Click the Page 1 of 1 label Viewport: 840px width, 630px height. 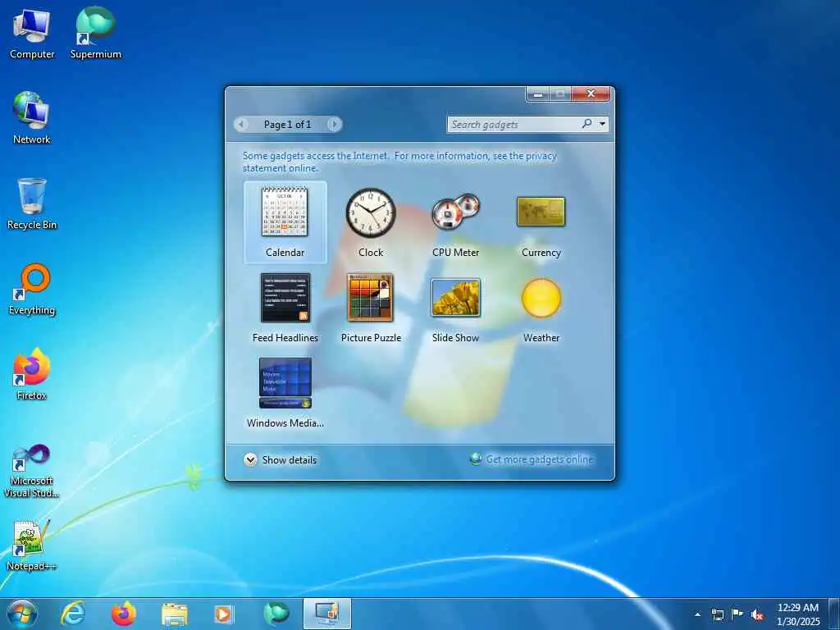click(288, 125)
